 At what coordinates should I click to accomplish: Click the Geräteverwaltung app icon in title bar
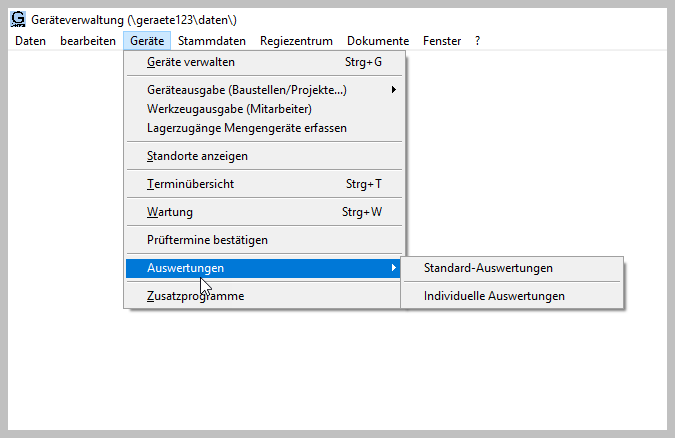point(18,19)
